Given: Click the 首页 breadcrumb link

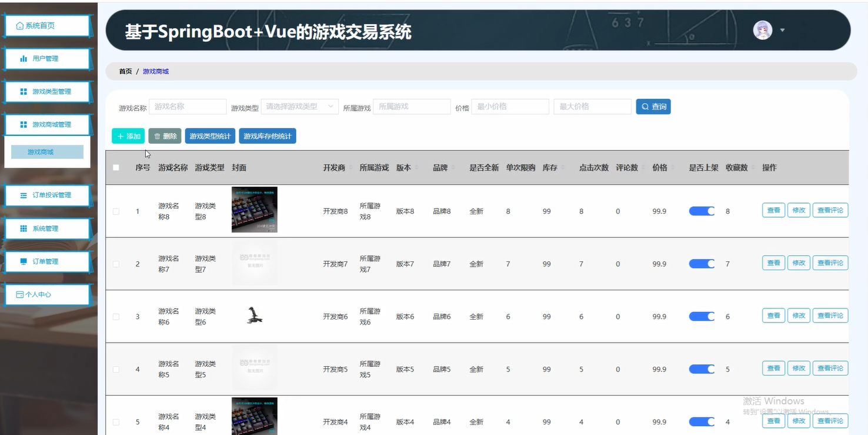Looking at the screenshot, I should click(125, 71).
